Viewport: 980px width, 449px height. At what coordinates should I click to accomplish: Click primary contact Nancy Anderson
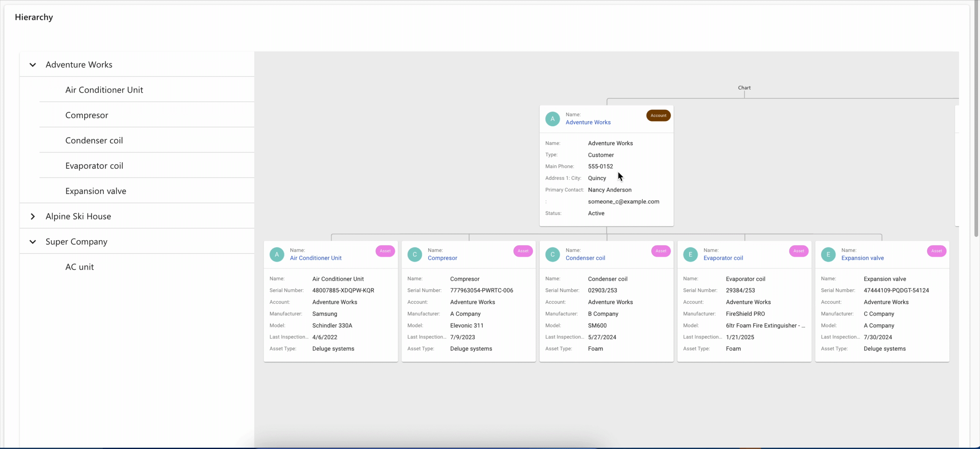pyautogui.click(x=610, y=190)
